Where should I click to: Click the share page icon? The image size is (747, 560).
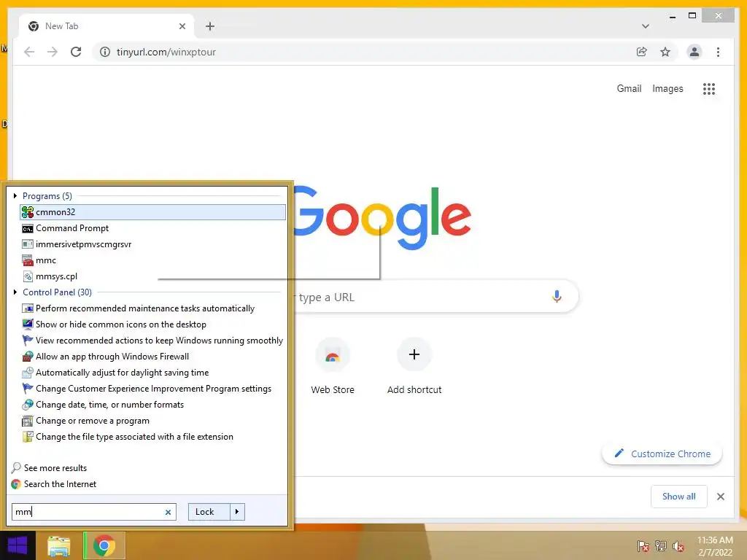[642, 52]
